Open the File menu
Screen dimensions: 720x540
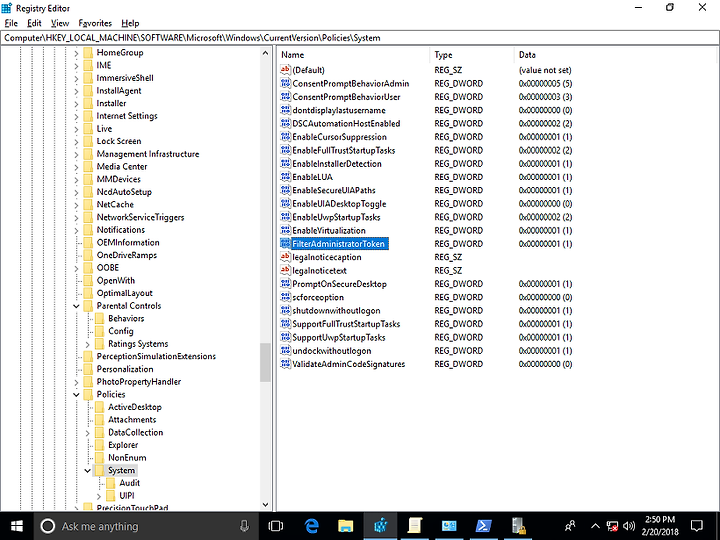[x=11, y=23]
